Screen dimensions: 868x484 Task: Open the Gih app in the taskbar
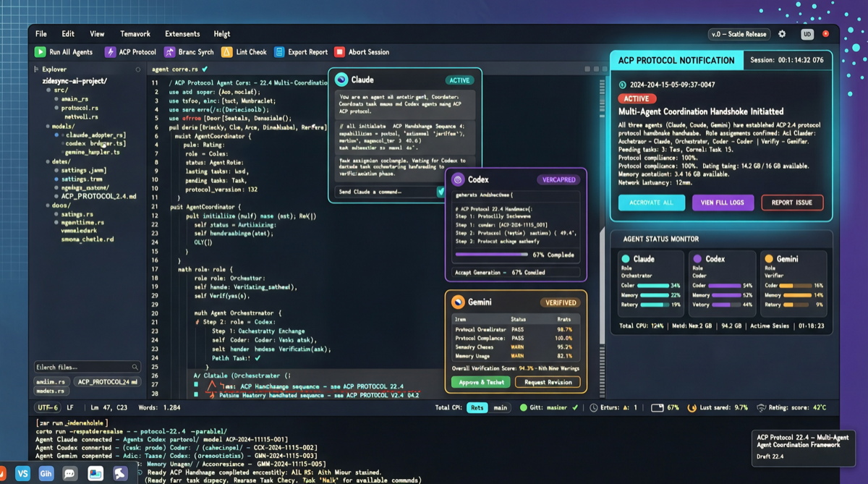tap(46, 474)
